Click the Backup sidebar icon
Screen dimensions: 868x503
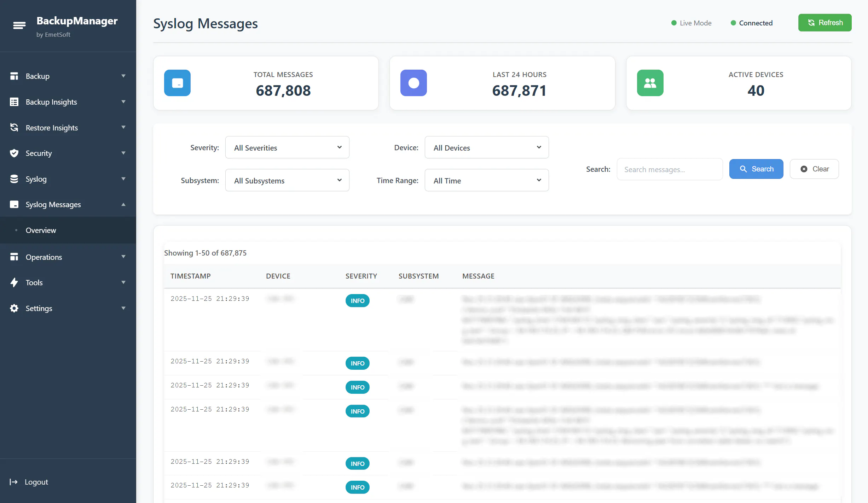[x=14, y=76]
